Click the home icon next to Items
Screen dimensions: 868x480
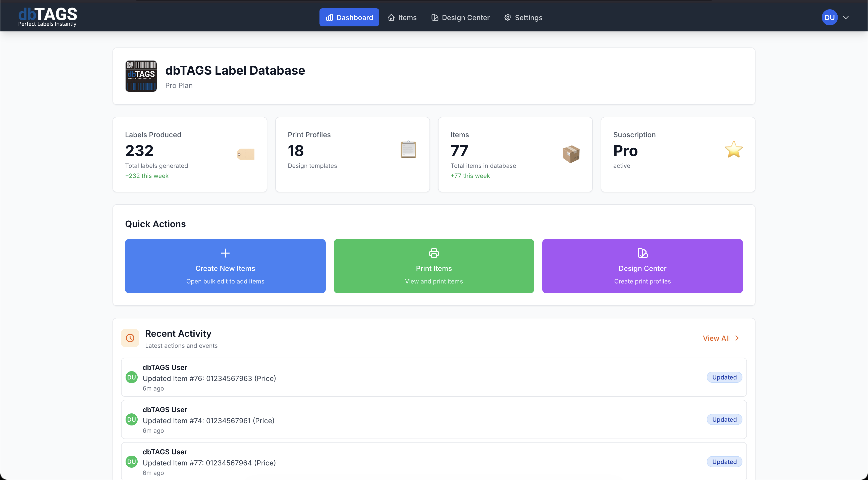[391, 17]
